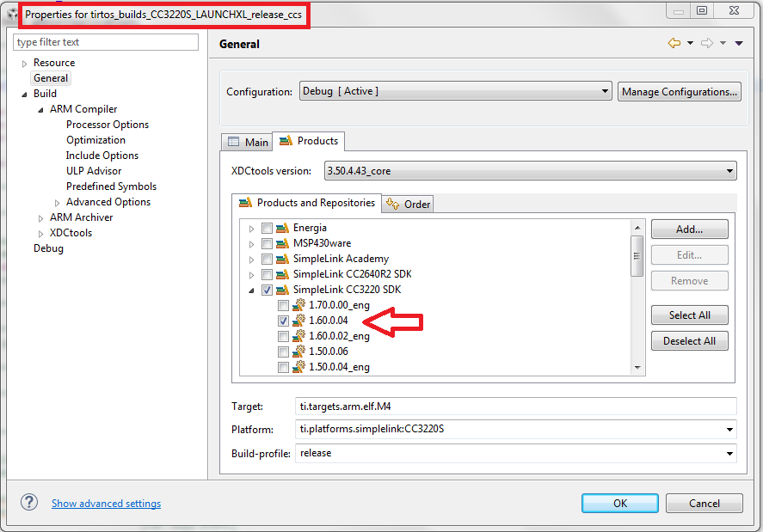Select the Products tab
Screen dimensions: 763x532
point(309,141)
